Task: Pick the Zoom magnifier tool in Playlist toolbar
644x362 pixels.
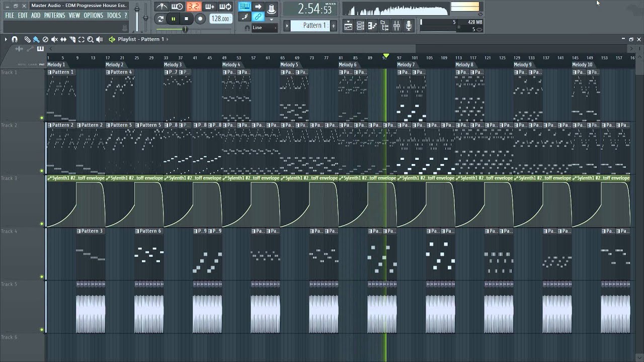Action: pyautogui.click(x=91, y=39)
